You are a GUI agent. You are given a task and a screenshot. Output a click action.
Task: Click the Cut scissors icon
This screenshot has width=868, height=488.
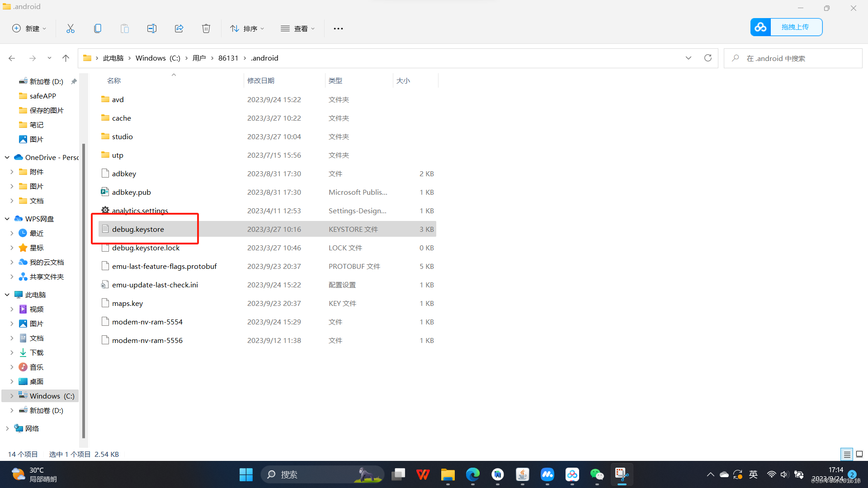coord(71,28)
